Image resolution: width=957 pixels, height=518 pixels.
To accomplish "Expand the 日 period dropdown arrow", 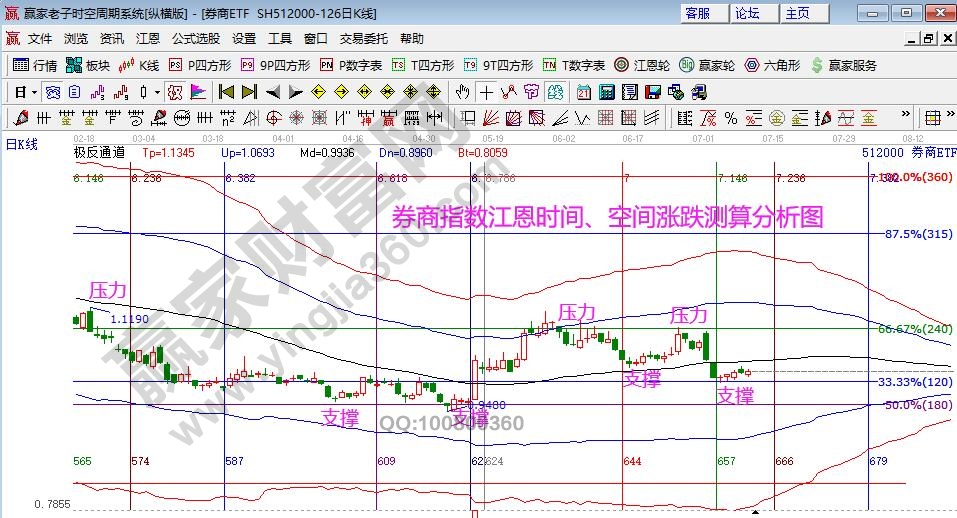I will 33,92.
